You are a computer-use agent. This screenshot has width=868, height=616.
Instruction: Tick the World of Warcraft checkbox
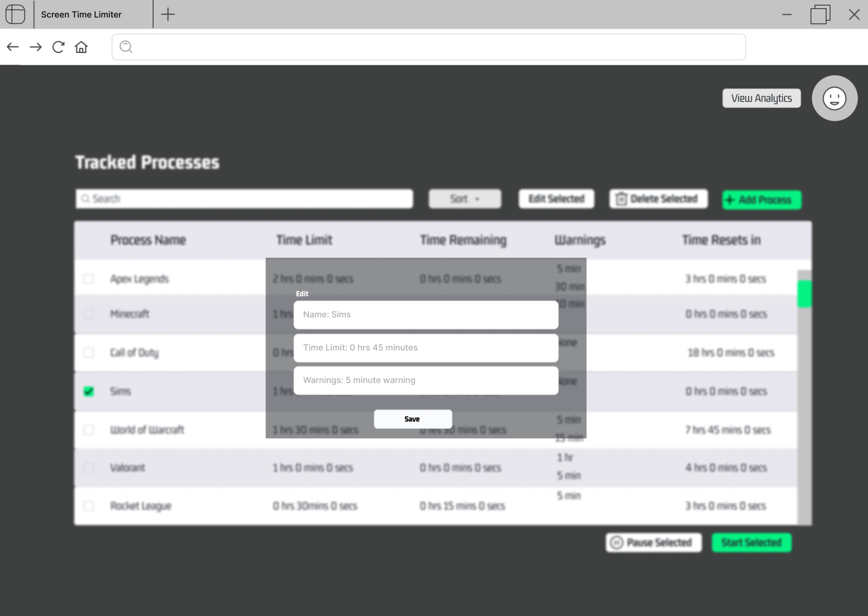coord(89,429)
